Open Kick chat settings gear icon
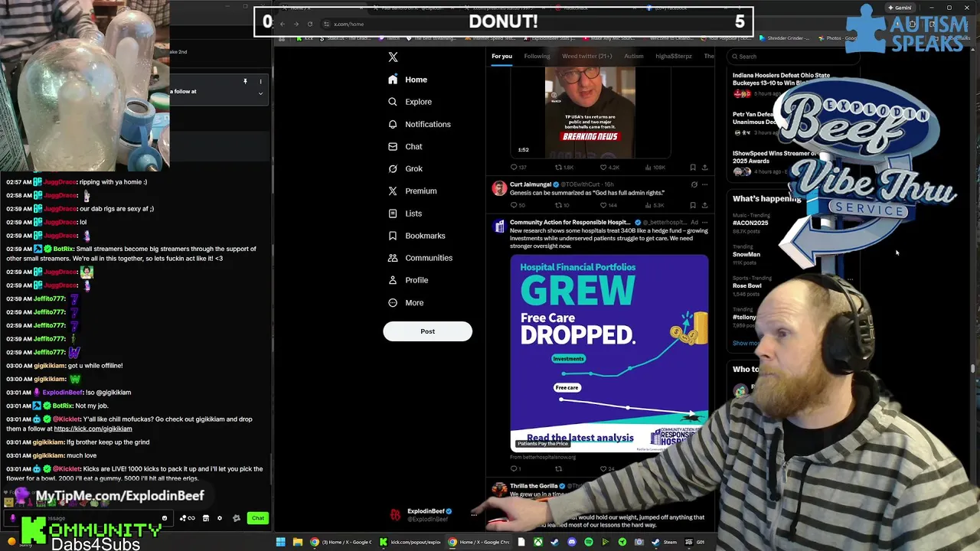980x551 pixels. [x=220, y=518]
